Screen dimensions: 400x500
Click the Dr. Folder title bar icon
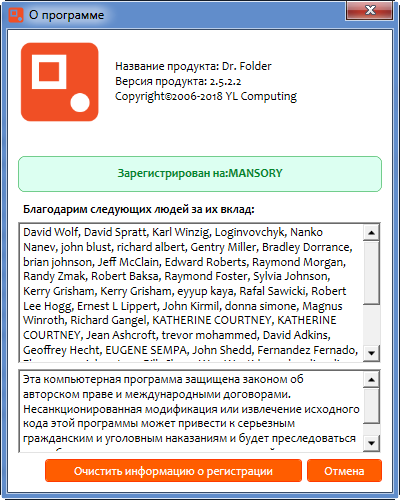click(x=16, y=15)
